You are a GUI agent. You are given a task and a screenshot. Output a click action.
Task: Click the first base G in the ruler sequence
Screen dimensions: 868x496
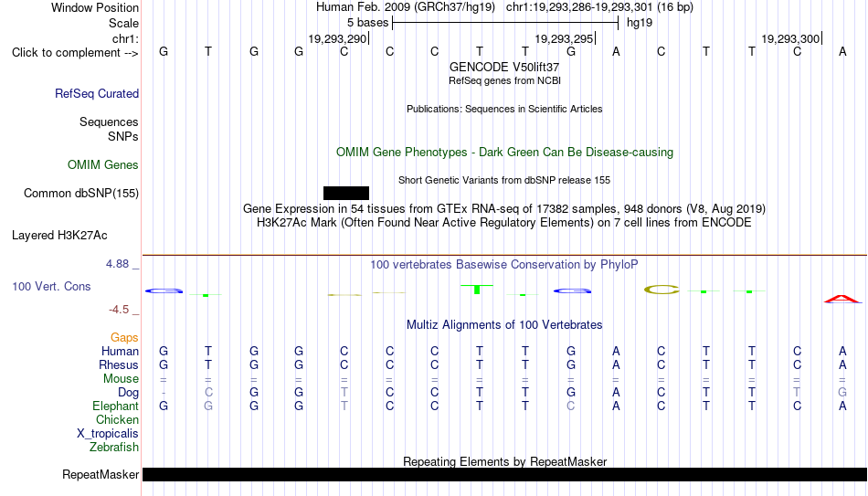pos(164,52)
